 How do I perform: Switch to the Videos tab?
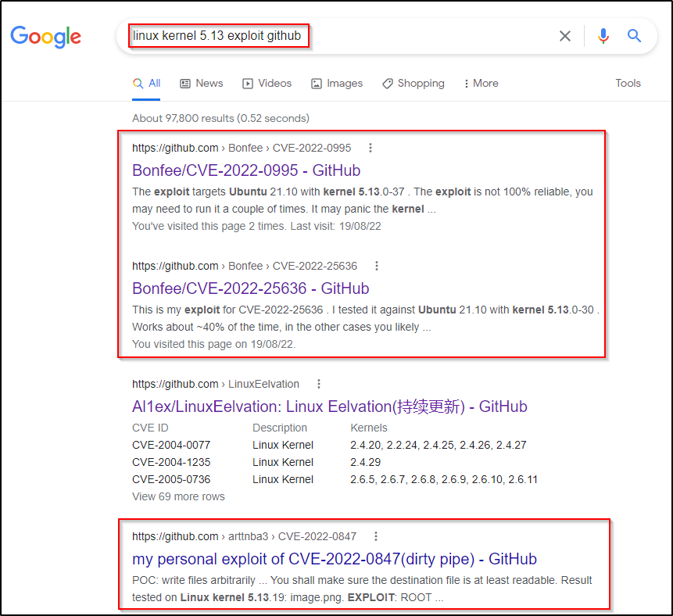click(267, 84)
